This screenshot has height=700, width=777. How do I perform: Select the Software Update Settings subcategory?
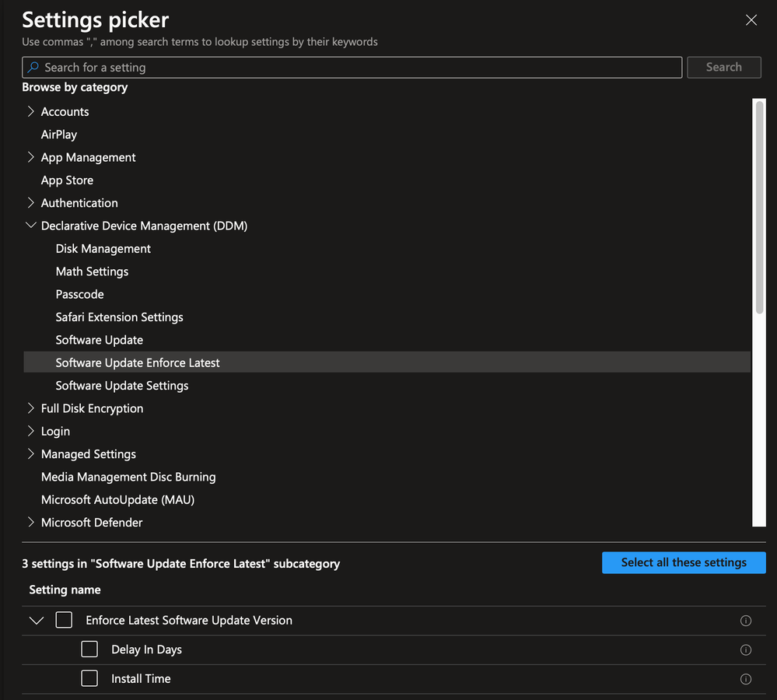pyautogui.click(x=122, y=386)
